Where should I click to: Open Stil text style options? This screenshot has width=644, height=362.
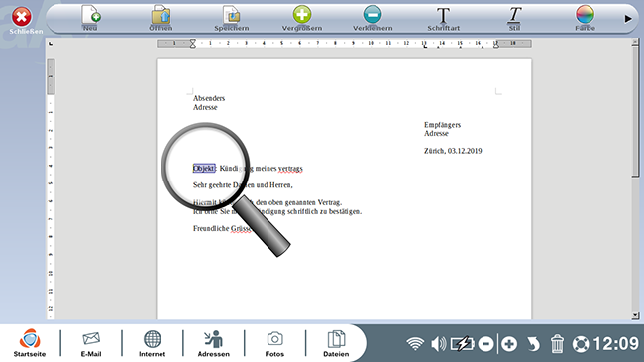[514, 18]
